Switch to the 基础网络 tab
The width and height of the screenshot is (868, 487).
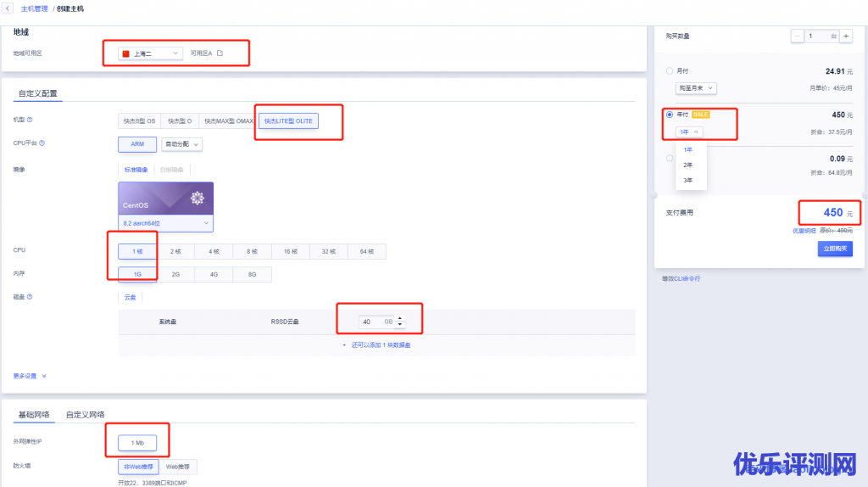34,414
